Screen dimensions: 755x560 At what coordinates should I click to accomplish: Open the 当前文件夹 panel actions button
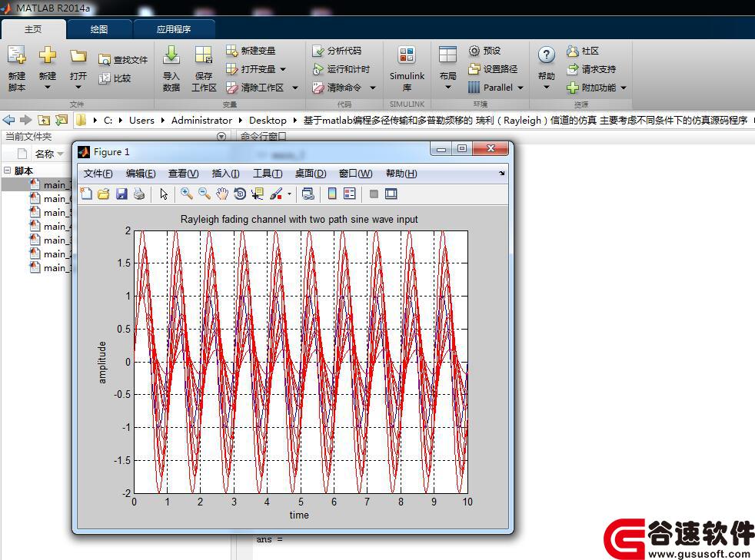(x=221, y=137)
